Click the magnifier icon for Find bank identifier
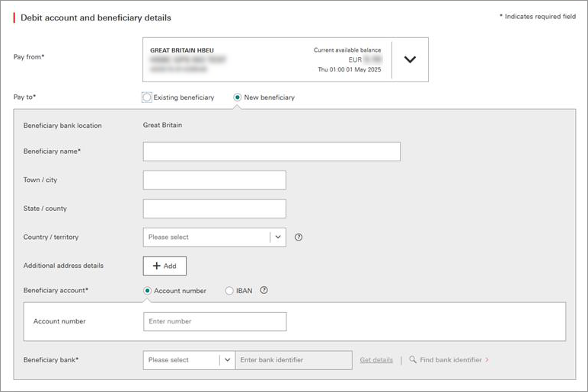 pos(413,360)
